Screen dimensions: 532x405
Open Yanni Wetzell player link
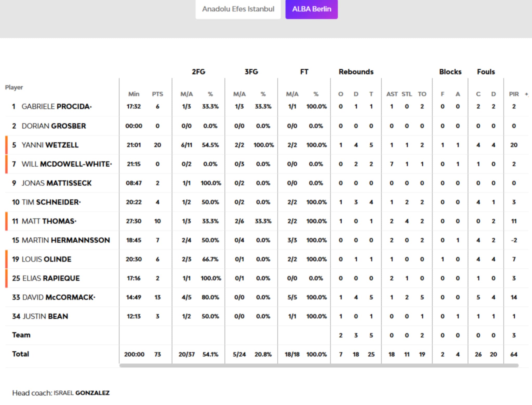tap(50, 145)
